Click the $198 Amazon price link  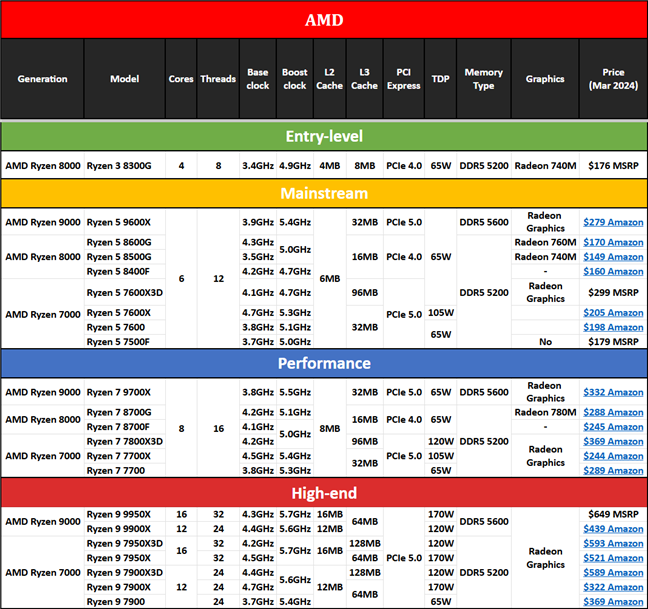(x=613, y=327)
